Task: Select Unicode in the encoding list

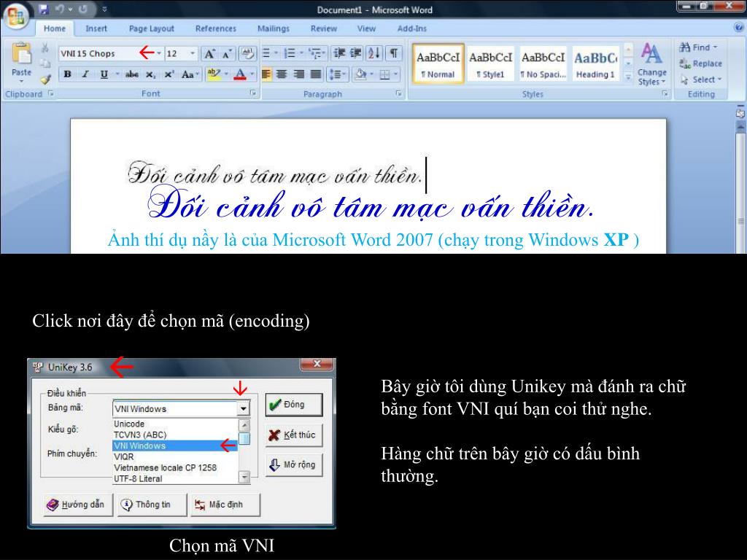Action: coord(175,424)
